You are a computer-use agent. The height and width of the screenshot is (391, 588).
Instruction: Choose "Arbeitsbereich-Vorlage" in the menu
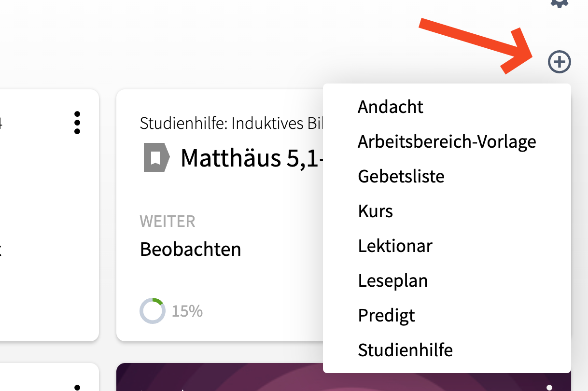[447, 141]
